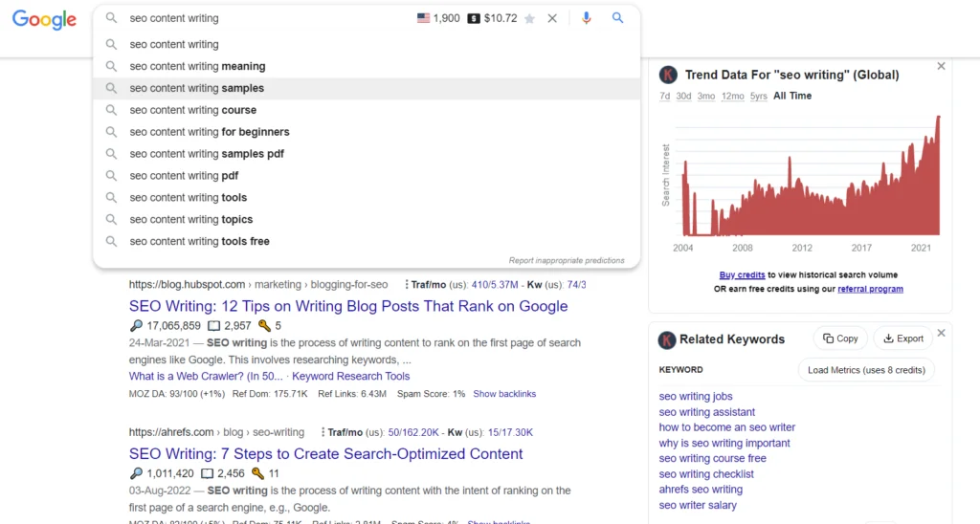The width and height of the screenshot is (980, 524).
Task: Click the Keywords Everywhere logo in Trend Data panel
Action: 668,75
